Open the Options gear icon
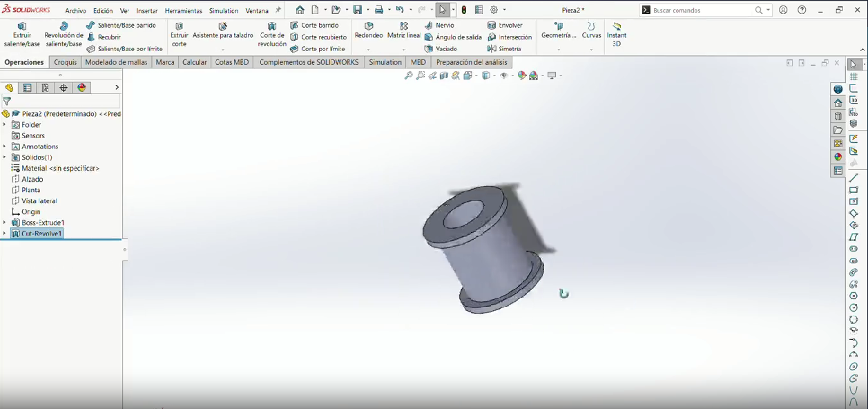 [494, 10]
